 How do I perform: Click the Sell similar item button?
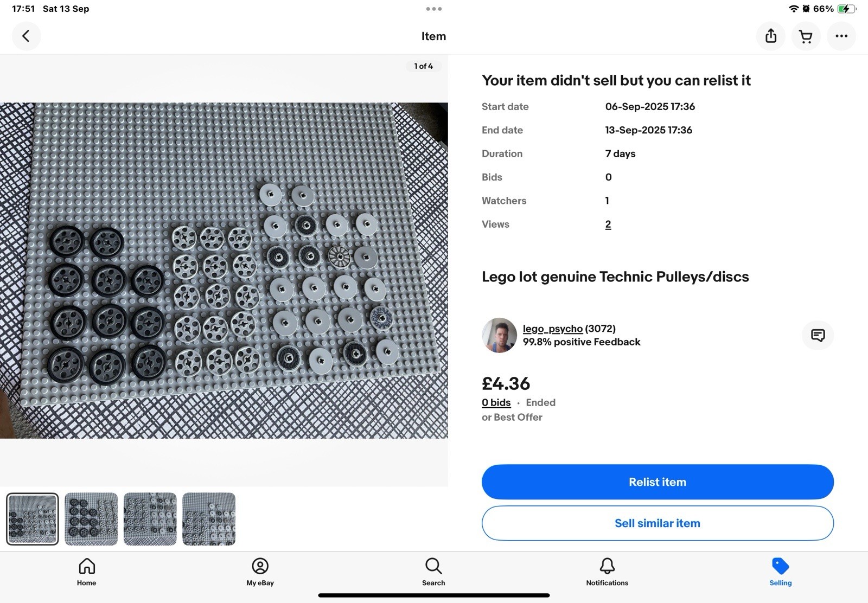658,523
